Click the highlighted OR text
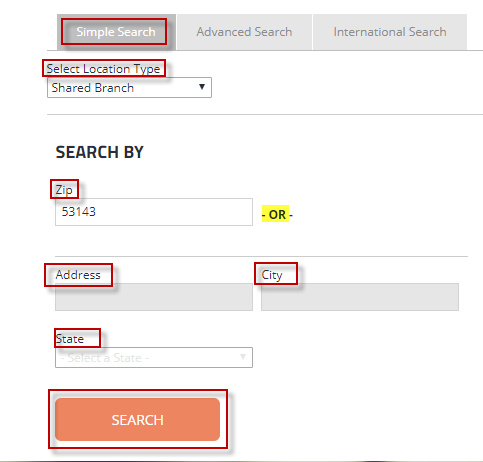 coord(277,215)
